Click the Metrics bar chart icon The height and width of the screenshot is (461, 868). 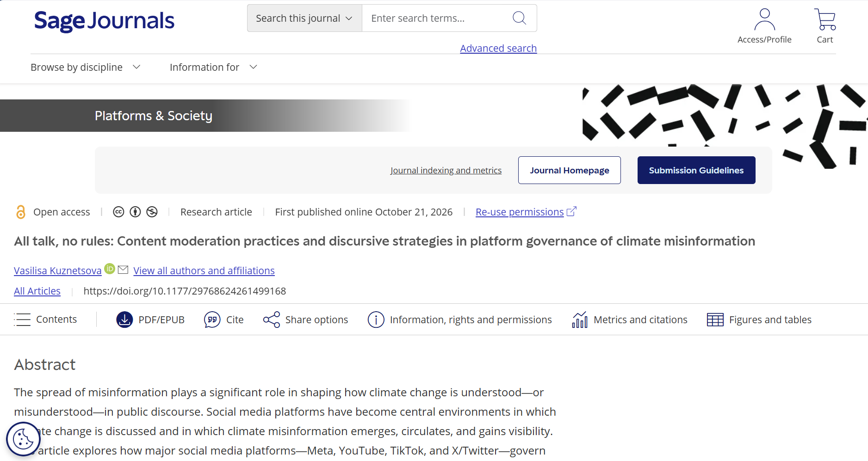(580, 320)
